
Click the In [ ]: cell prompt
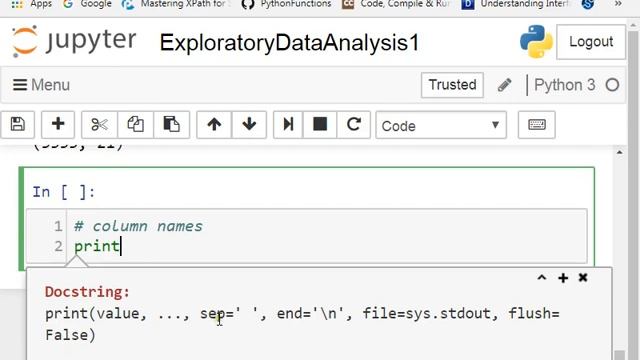click(64, 192)
